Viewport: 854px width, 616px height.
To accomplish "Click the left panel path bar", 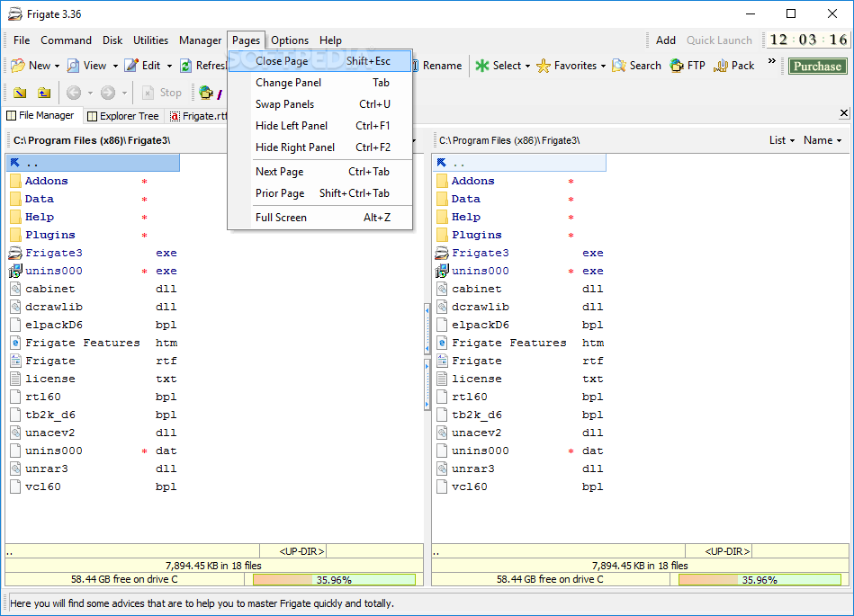I will click(x=117, y=140).
